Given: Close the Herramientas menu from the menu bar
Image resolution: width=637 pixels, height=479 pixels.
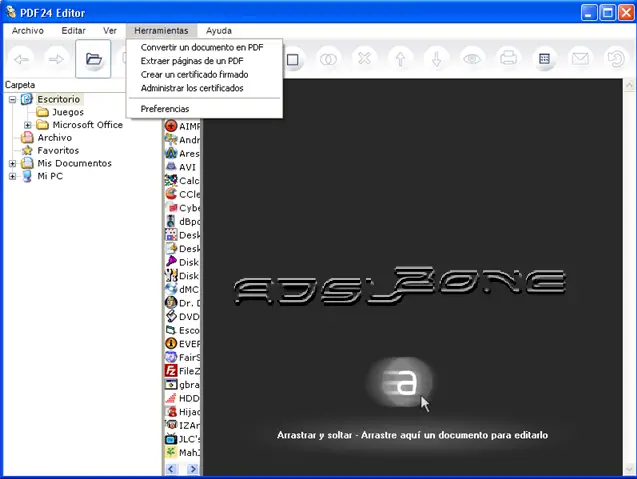Looking at the screenshot, I should tap(161, 31).
